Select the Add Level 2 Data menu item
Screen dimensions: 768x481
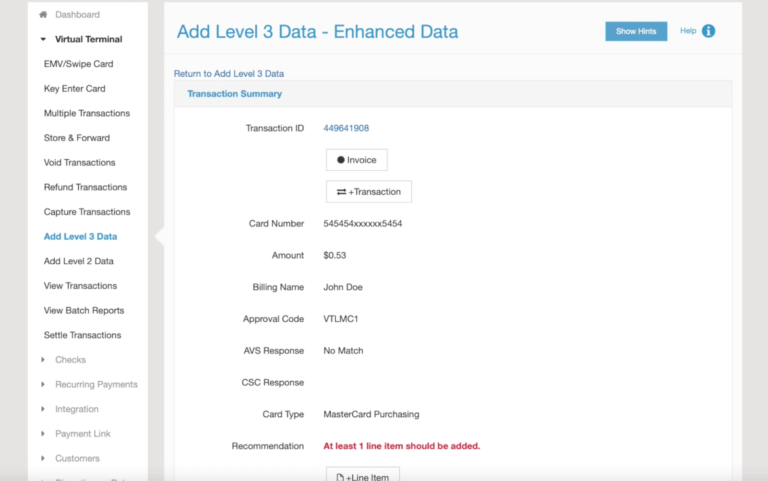click(78, 261)
